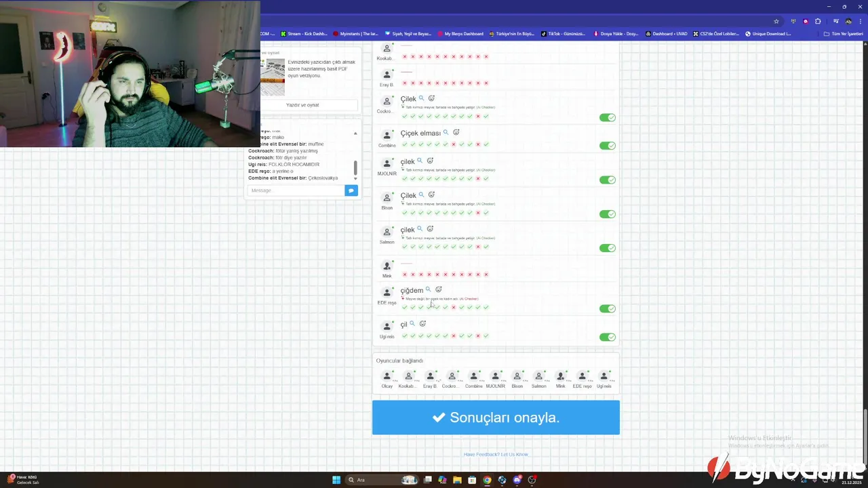Screen dimensions: 868x488
Task: Click the emoji icon beside MJOLNIR's çilek answer
Action: pos(430,161)
